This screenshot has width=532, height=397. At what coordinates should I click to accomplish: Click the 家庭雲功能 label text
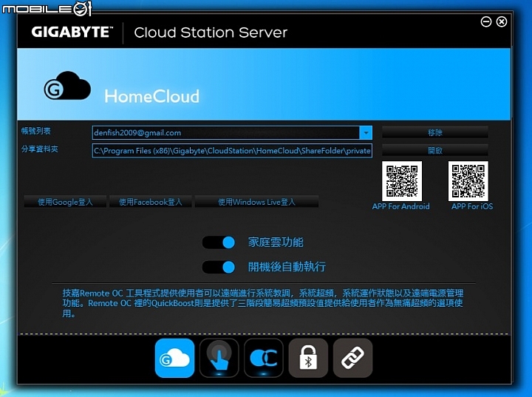click(x=276, y=242)
